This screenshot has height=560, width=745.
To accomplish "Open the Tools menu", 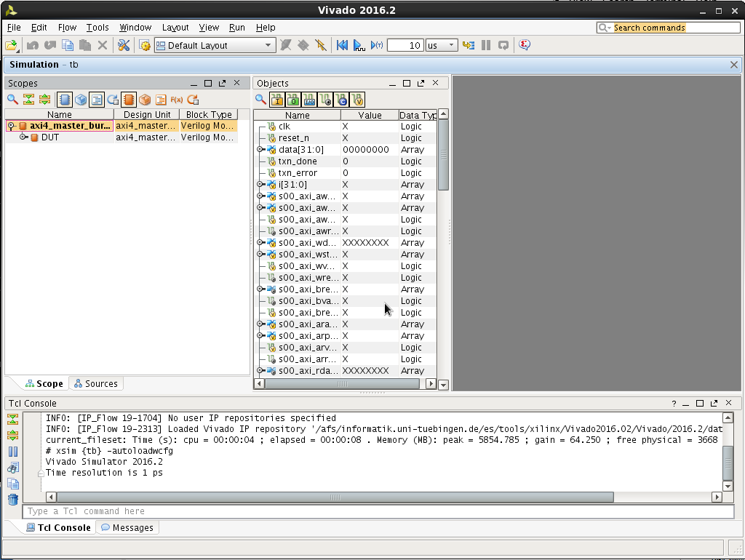I will [x=97, y=28].
